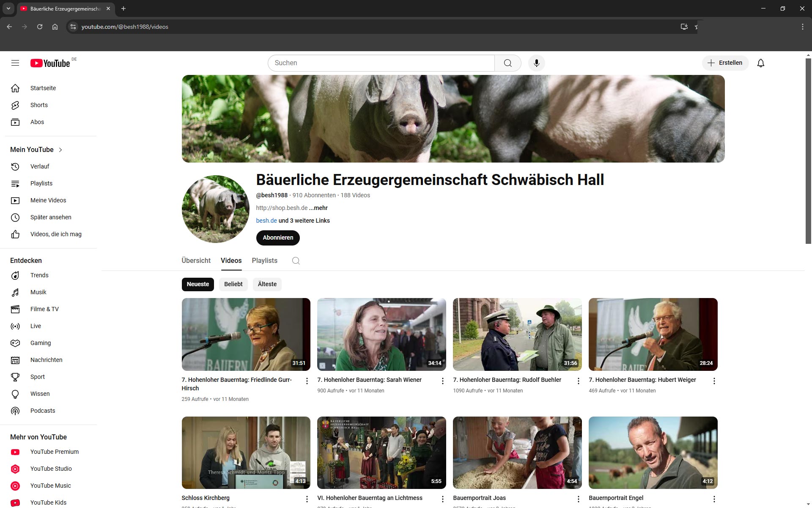Viewport: 812px width, 508px height.
Task: Select Meine Videos in the sidebar
Action: coord(48,200)
